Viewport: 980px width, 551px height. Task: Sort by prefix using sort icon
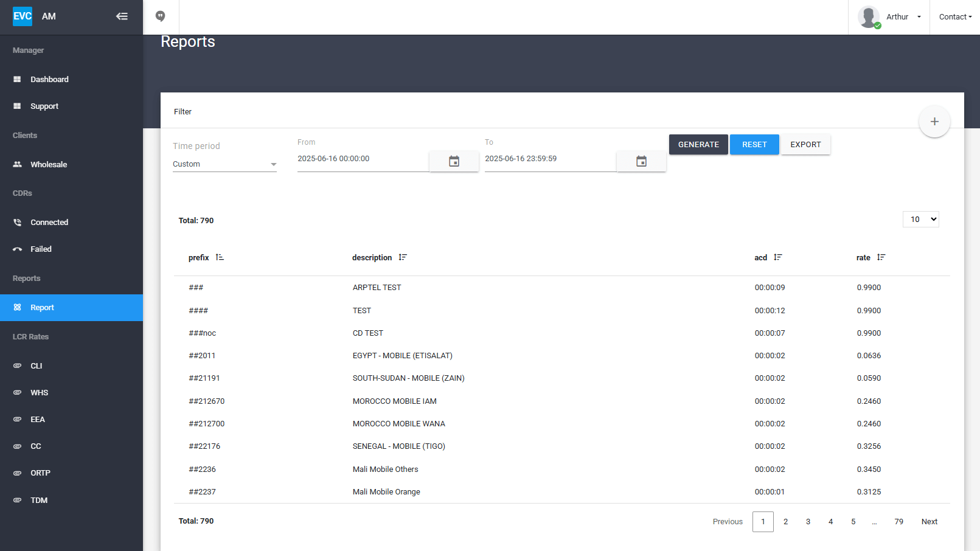[220, 258]
